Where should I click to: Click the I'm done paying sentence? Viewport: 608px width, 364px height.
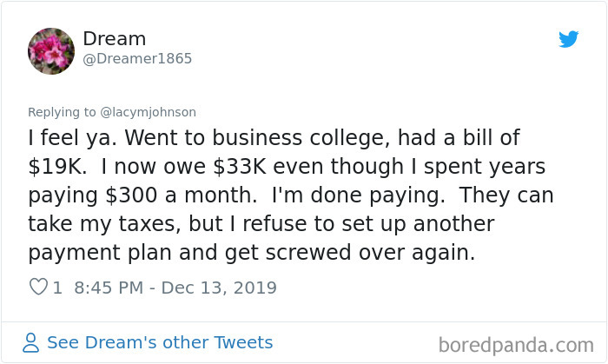point(358,195)
